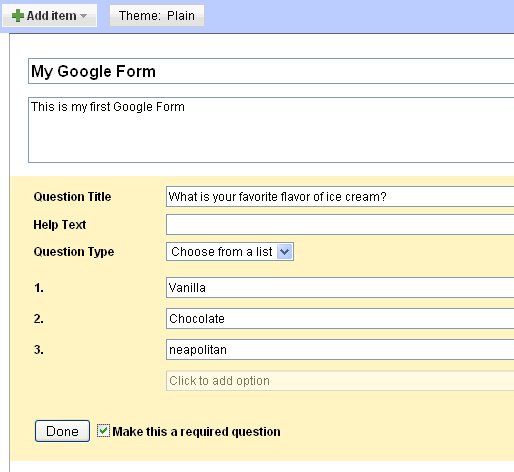The height and width of the screenshot is (472, 514).
Task: Expand the Question Type dropdown arrow
Action: (285, 252)
